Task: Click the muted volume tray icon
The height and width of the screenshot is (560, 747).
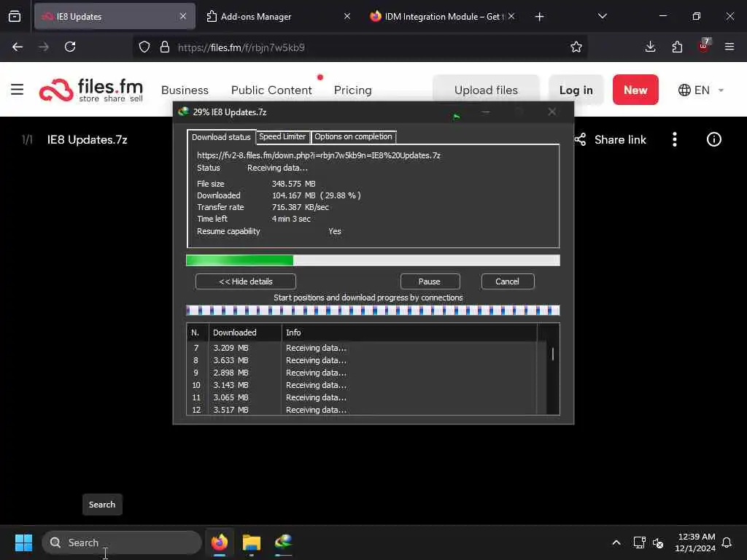Action: [658, 542]
